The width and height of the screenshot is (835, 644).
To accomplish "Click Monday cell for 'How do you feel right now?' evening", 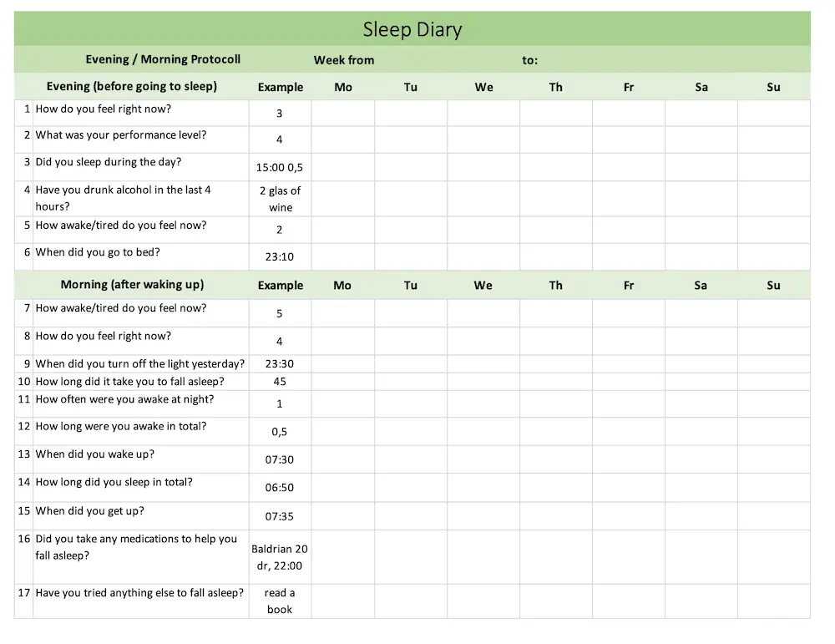I will tap(343, 113).
